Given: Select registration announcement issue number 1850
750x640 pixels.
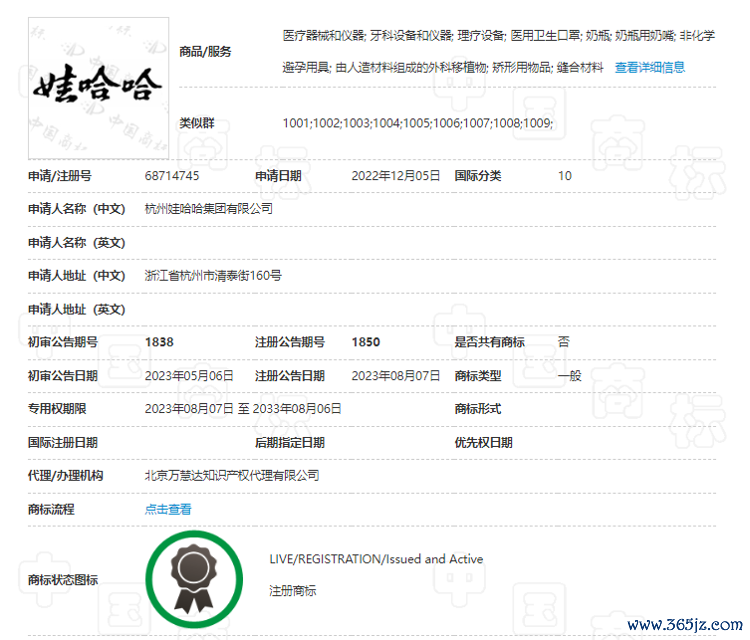Looking at the screenshot, I should coord(366,342).
